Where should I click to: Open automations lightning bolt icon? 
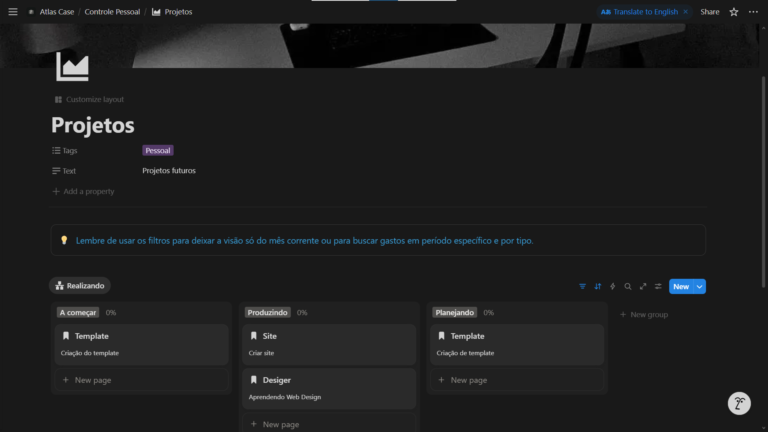click(x=613, y=286)
